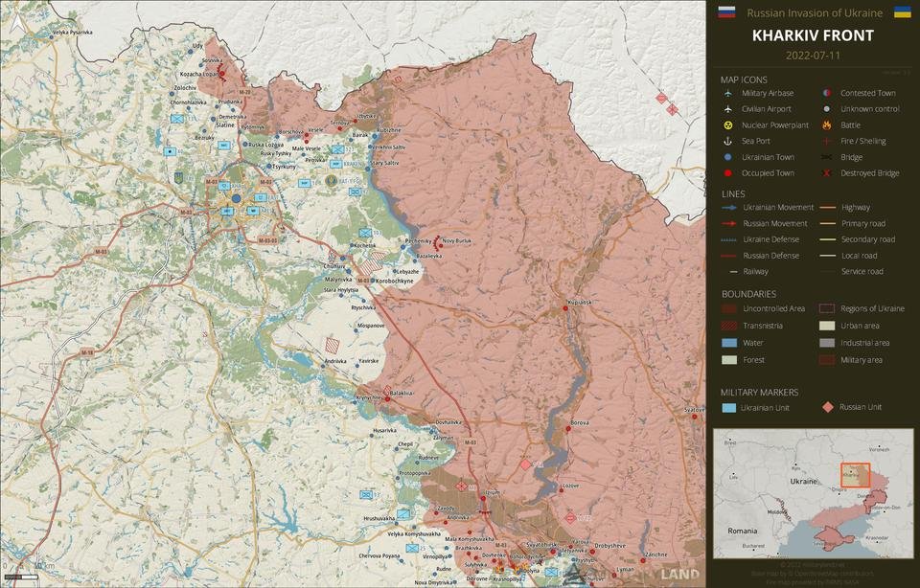Click the Occupied Town red dot icon
The width and height of the screenshot is (920, 588).
(x=728, y=173)
